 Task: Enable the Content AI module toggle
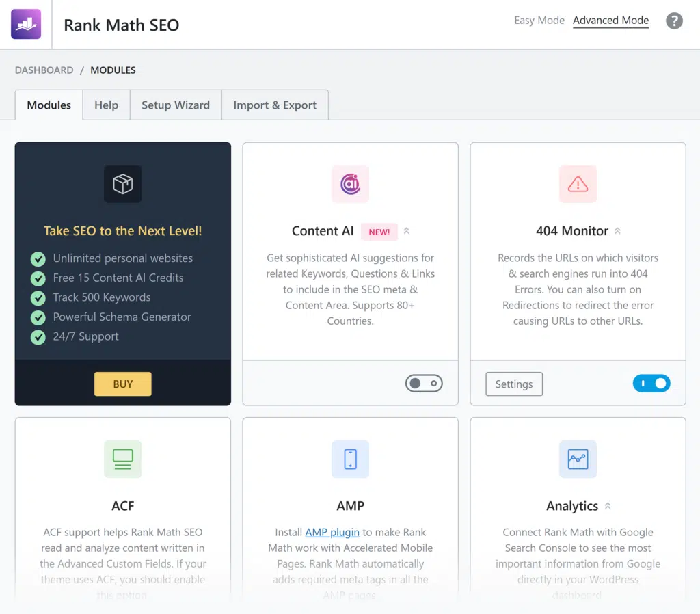tap(424, 384)
